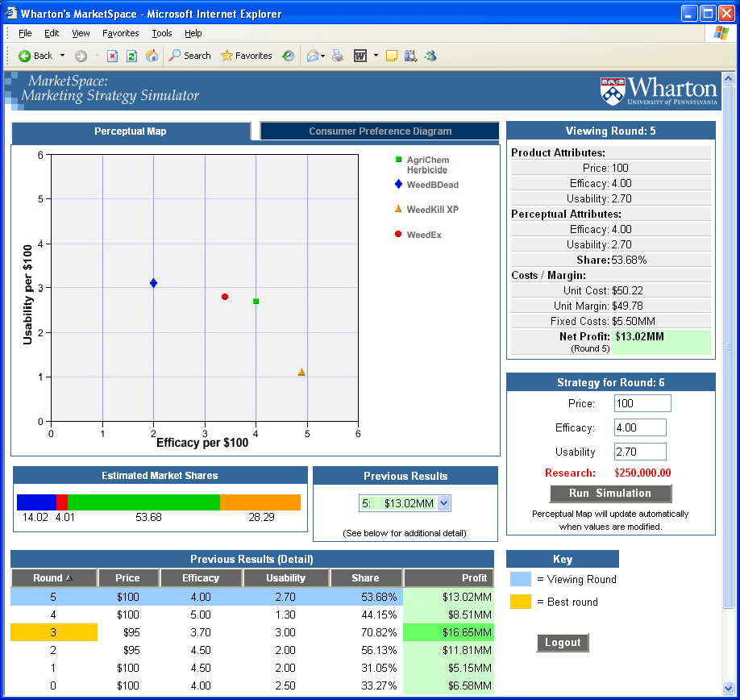This screenshot has height=700, width=740.
Task: Sort results by the Price column header
Action: pos(127,577)
